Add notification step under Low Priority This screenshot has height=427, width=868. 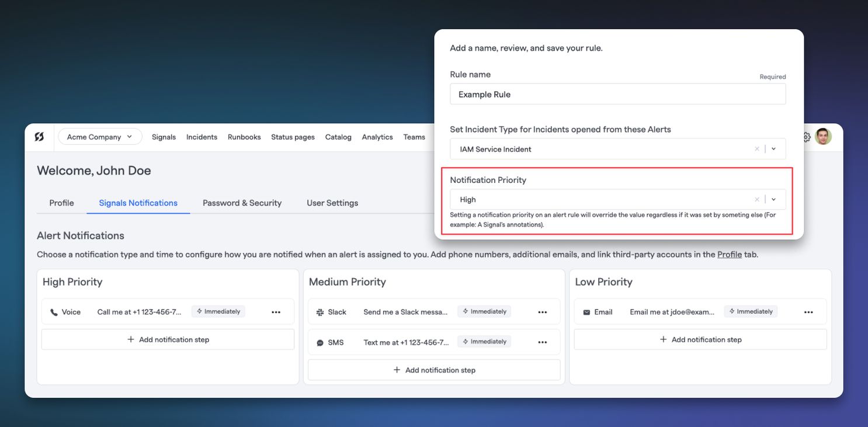700,339
